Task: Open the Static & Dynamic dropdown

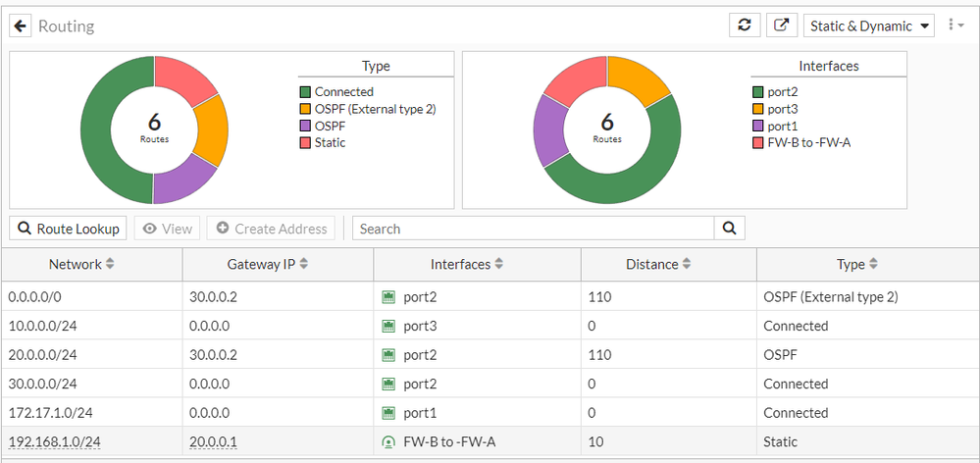Action: [x=869, y=26]
